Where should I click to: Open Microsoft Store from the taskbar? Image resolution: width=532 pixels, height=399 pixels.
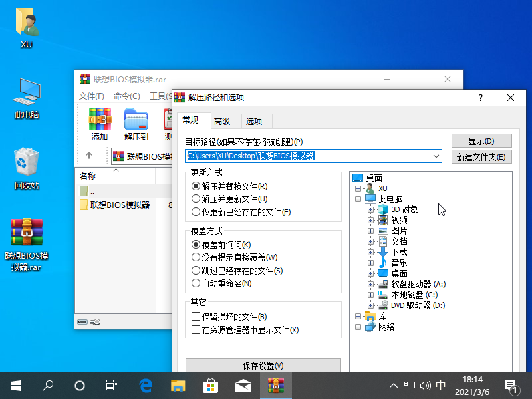(x=210, y=385)
